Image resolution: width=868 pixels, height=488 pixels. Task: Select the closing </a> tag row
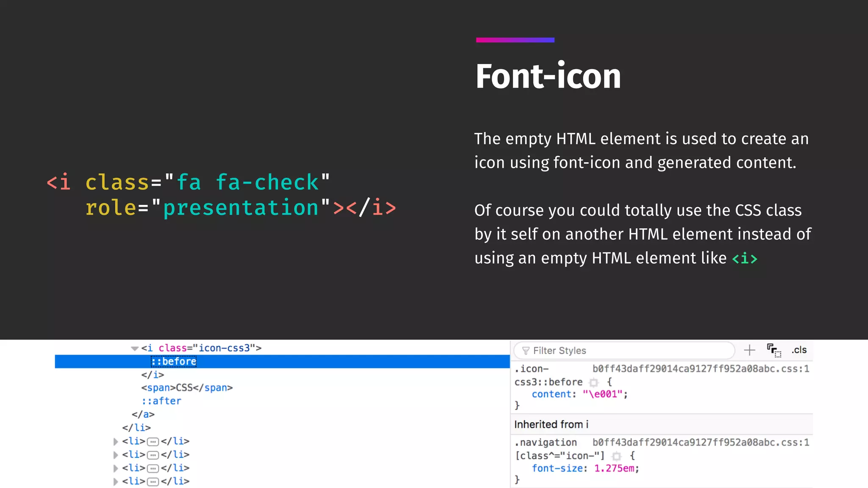click(143, 414)
